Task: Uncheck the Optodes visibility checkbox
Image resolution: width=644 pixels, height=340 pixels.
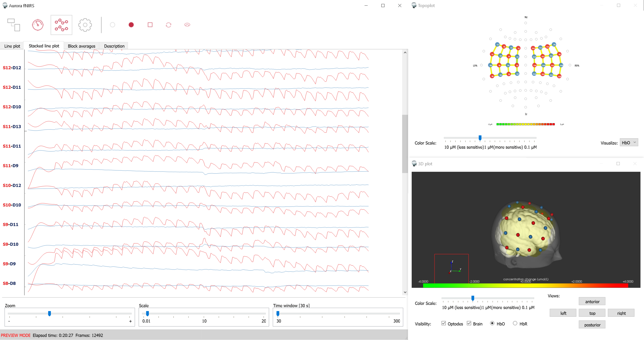Action: coord(444,323)
